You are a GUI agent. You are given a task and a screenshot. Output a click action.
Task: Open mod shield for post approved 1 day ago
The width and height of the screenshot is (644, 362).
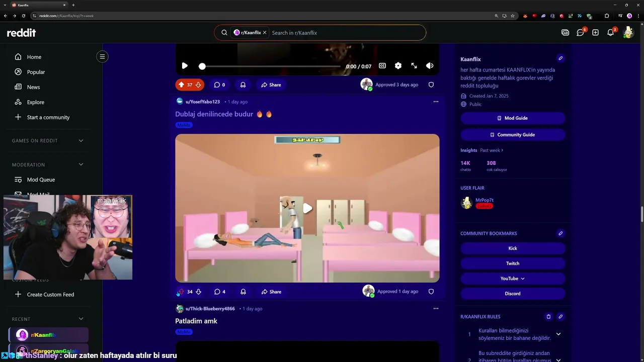point(431,292)
